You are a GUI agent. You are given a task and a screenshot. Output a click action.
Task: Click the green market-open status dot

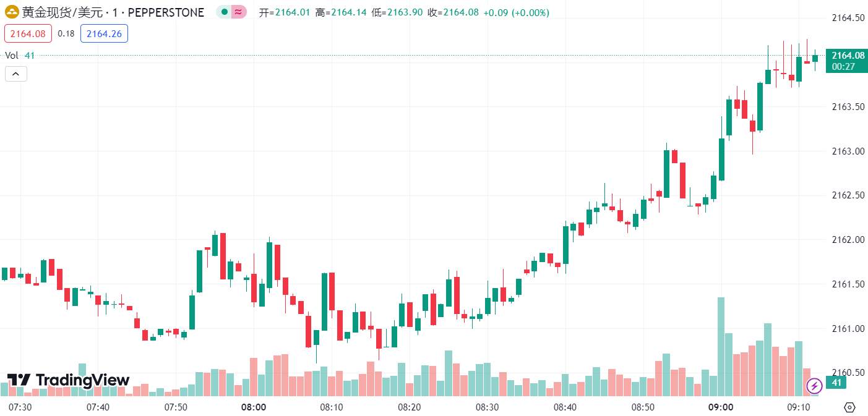[x=225, y=12]
